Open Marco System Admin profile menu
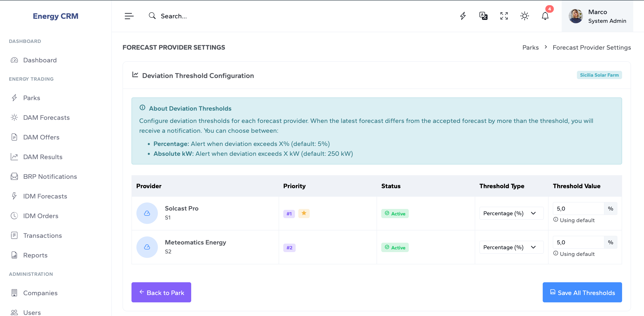Viewport: 644px width, 316px height. (597, 17)
